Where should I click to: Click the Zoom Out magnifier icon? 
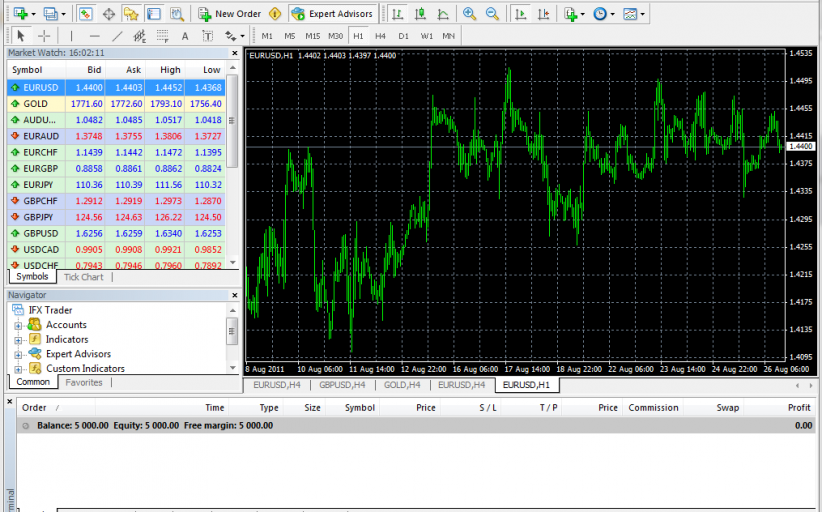pos(491,14)
